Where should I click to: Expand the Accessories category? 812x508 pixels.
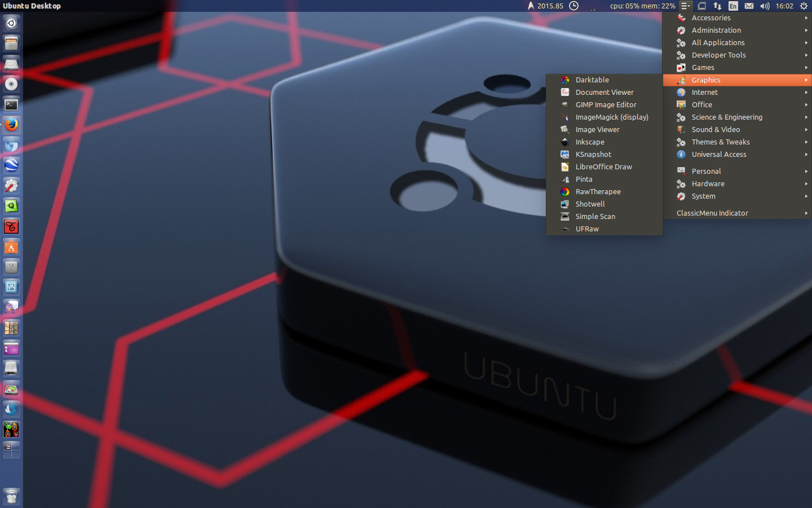pyautogui.click(x=738, y=18)
